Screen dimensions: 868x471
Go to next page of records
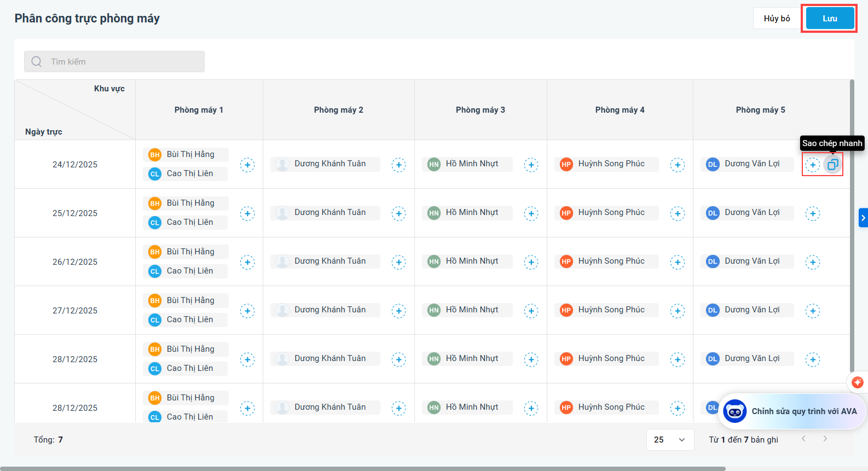coord(825,439)
